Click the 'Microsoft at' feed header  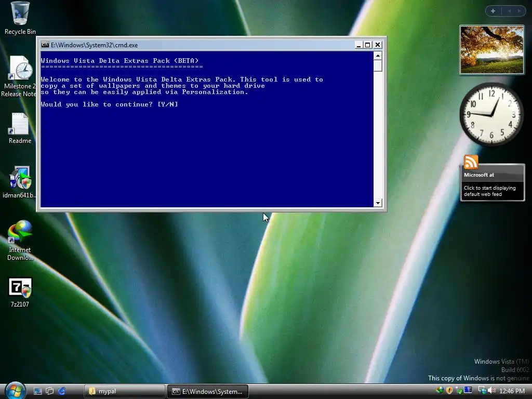(x=478, y=175)
